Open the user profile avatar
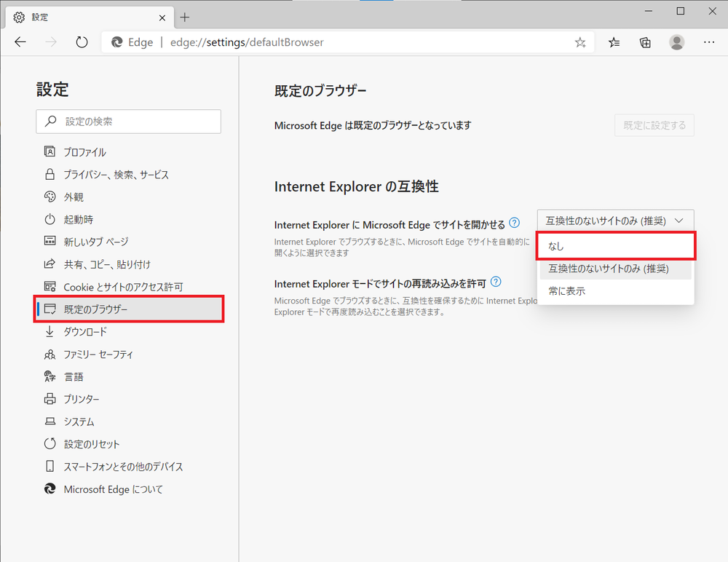 point(677,42)
